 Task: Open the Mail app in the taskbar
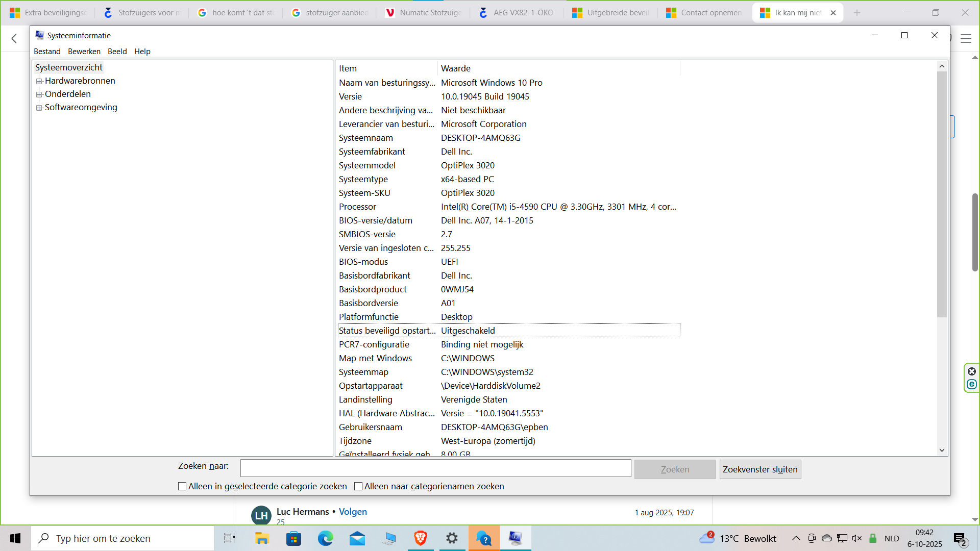coord(357,538)
